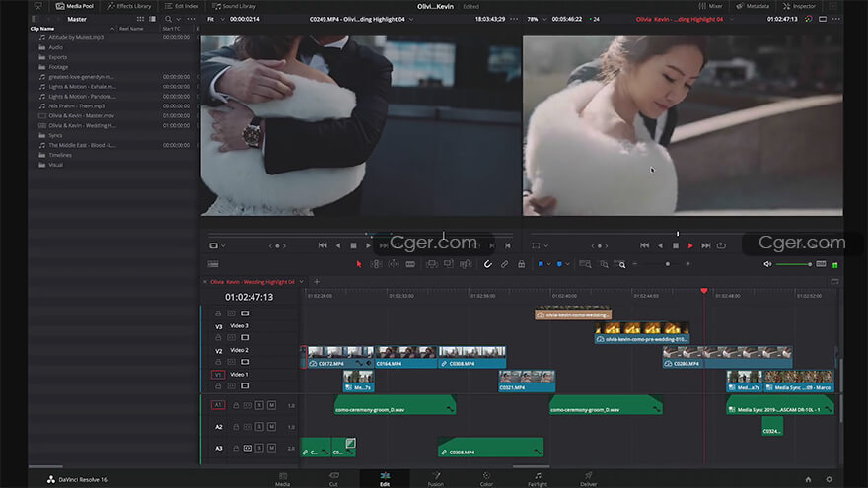
Task: Stop playback in source viewer
Action: pyautogui.click(x=353, y=245)
